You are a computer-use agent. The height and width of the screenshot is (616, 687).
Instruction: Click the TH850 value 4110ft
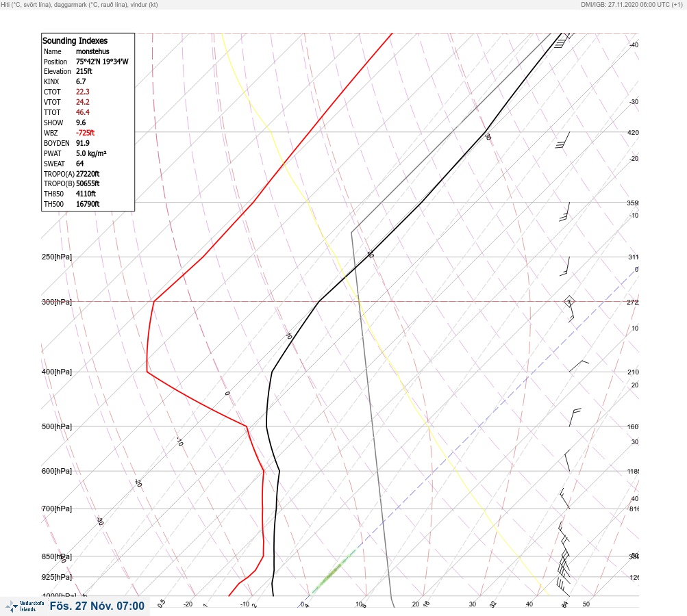(x=86, y=194)
